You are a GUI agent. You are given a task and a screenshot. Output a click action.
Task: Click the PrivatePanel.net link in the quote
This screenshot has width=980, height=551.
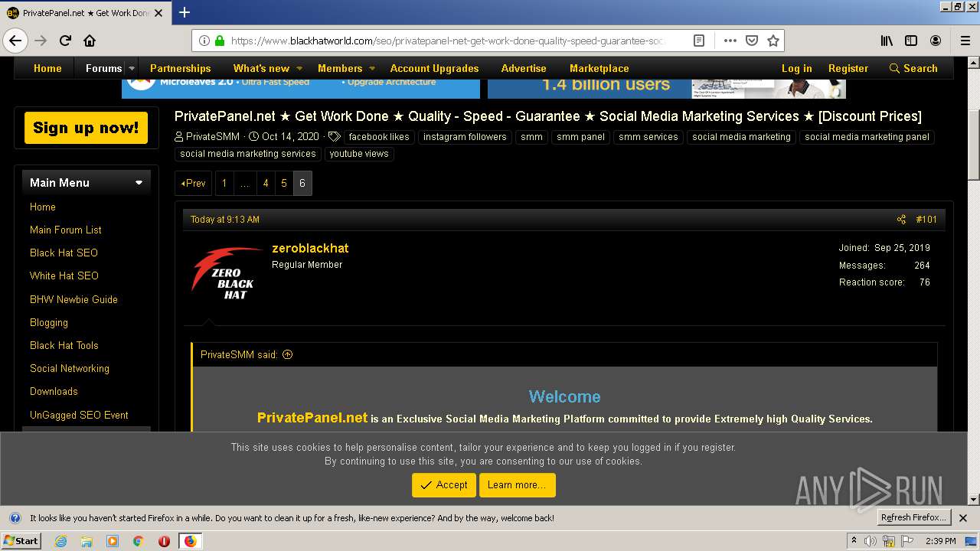(312, 418)
